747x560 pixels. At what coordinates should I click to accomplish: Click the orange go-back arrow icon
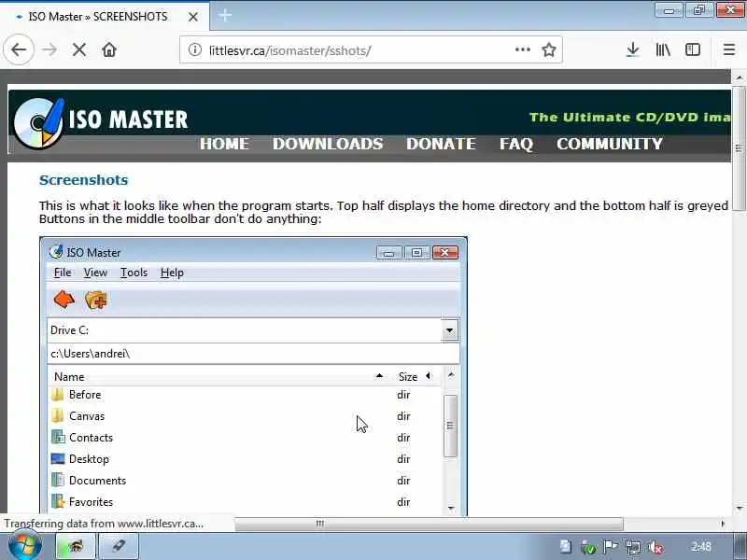pyautogui.click(x=63, y=300)
